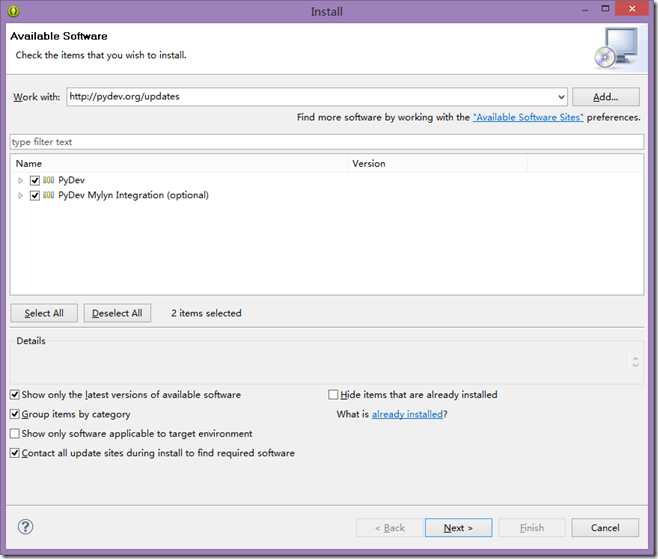Screen dimensions: 658x559
Task: Toggle Contact all update sites during install
Action: 15,453
